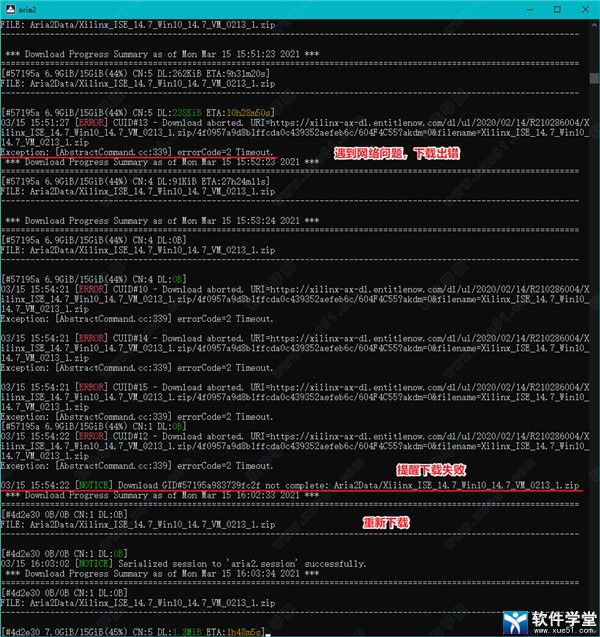Click the ERROR line for CUID#15
Viewport: 600px width, 637px height.
(295, 387)
